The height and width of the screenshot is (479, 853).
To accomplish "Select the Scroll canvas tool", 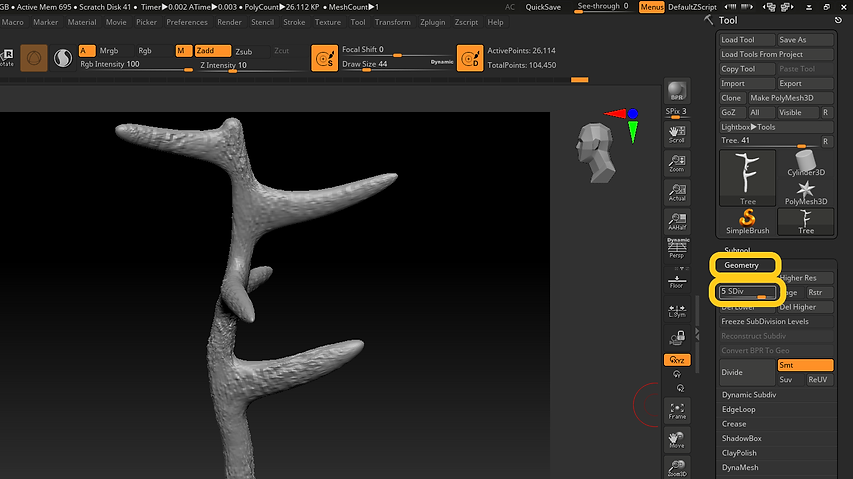I will [677, 134].
